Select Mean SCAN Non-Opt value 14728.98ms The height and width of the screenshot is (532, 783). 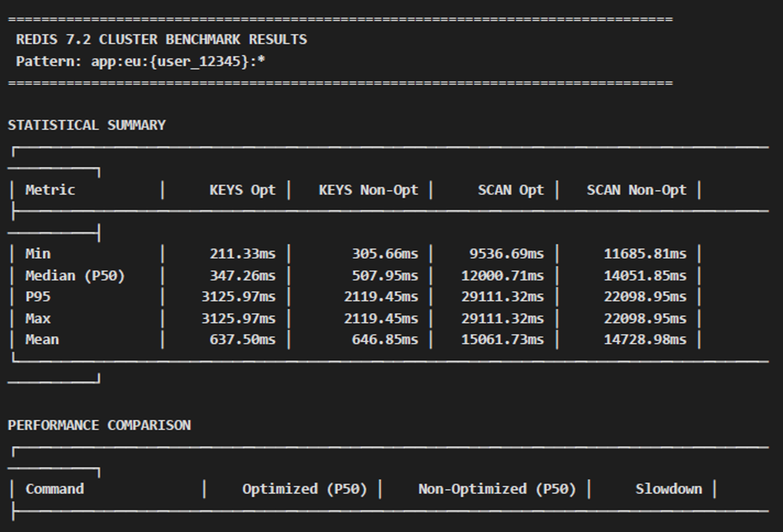click(x=645, y=340)
